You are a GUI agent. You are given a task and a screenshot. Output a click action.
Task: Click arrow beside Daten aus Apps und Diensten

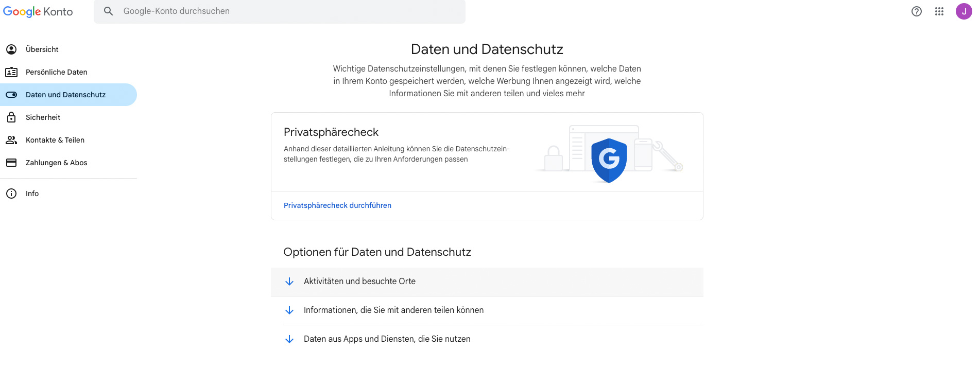289,339
